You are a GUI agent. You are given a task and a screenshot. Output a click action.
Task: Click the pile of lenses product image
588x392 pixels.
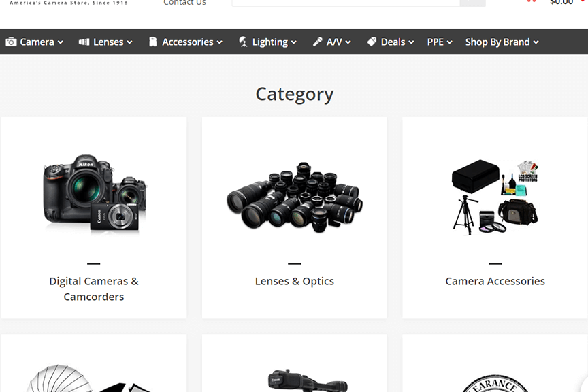coord(294,196)
